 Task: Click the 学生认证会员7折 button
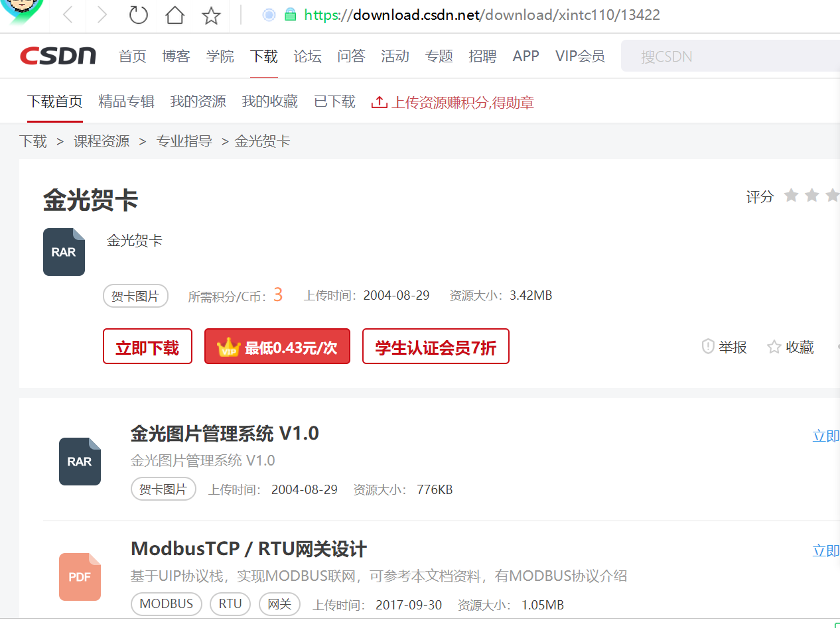click(x=435, y=347)
